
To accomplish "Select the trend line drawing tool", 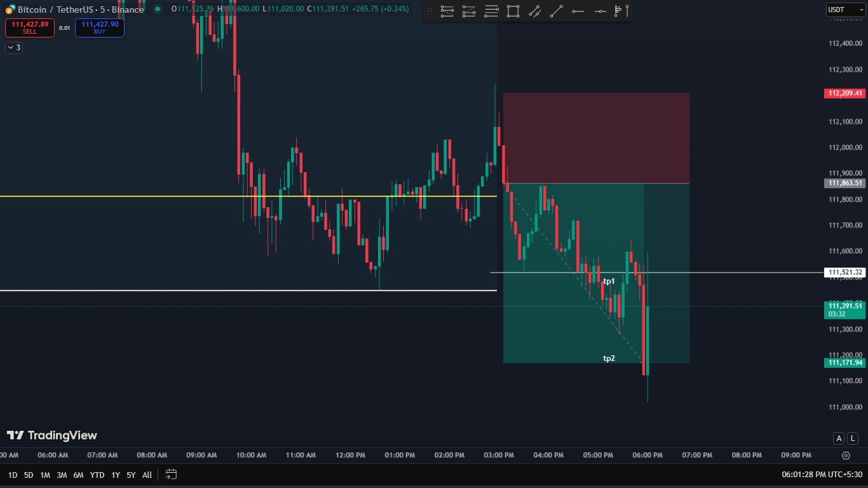I will coord(556,11).
